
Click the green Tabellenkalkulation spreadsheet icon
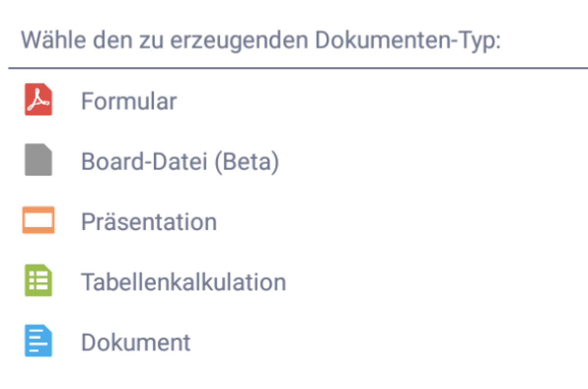(38, 281)
